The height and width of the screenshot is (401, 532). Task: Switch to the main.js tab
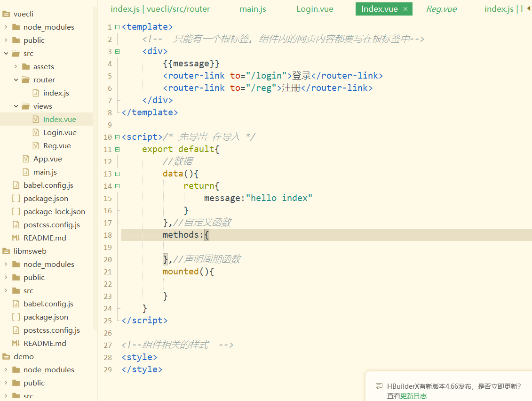click(253, 9)
